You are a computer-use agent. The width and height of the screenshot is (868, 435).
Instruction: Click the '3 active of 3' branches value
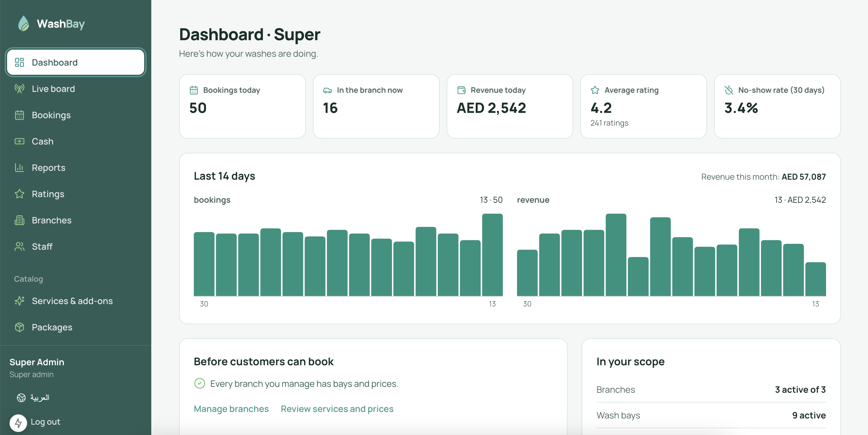pyautogui.click(x=800, y=389)
